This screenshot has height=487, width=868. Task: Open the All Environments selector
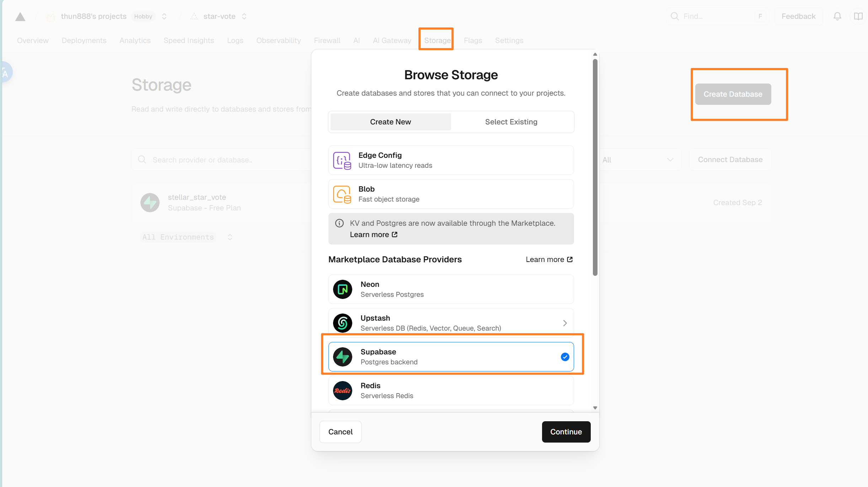point(187,237)
